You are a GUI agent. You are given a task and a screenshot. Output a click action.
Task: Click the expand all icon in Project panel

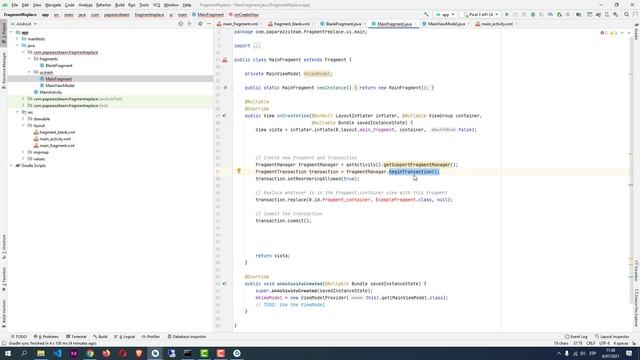189,24
